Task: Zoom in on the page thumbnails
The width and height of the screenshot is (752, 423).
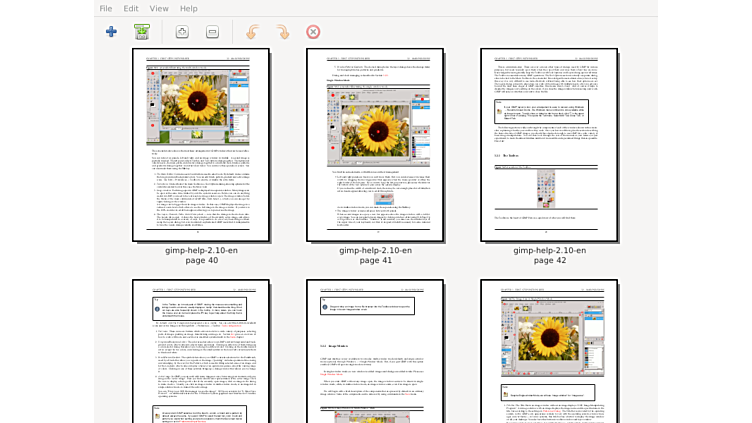Action: (182, 32)
